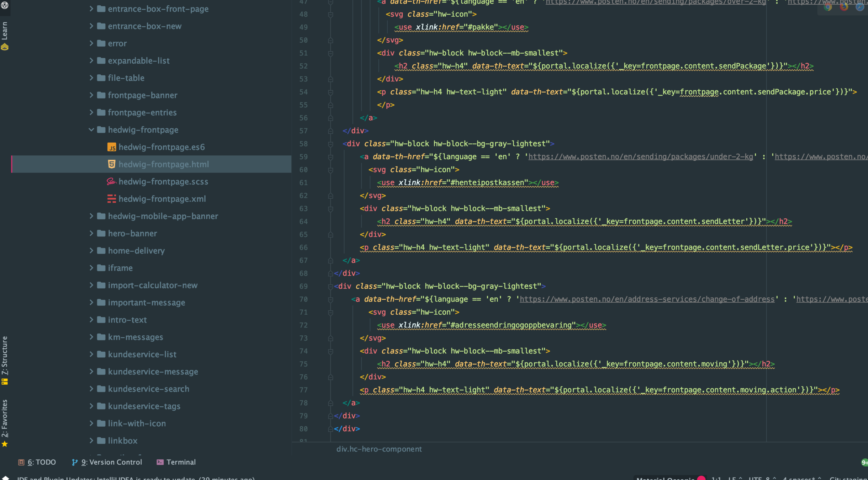Open the hedwig-frontpage.xml file

click(162, 199)
